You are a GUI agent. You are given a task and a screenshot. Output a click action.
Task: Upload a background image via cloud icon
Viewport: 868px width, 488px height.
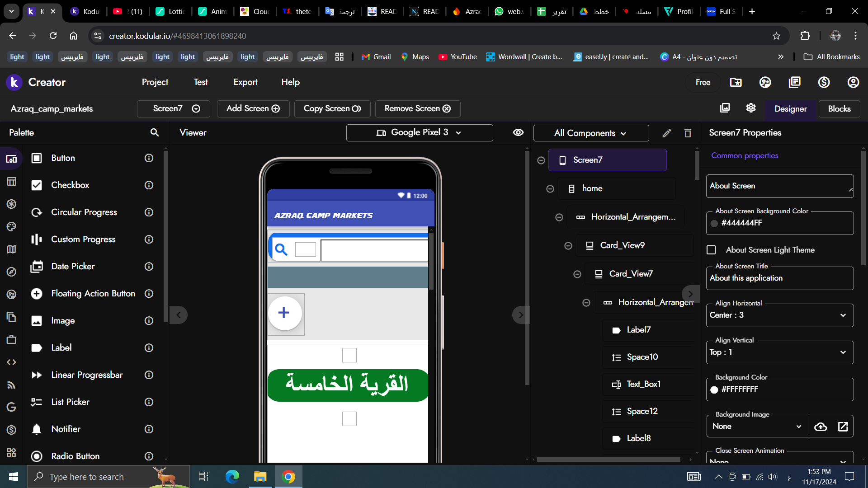pos(821,427)
